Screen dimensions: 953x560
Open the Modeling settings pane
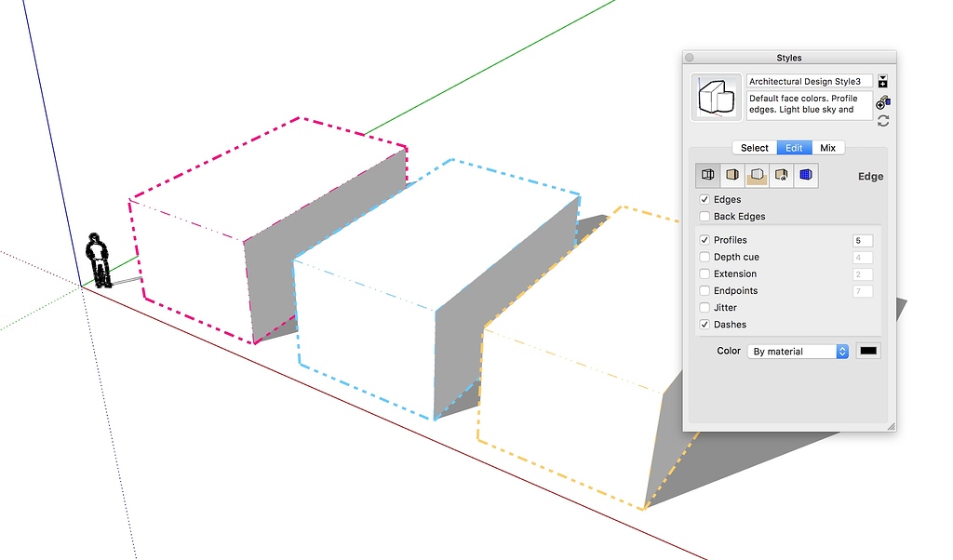pos(806,175)
